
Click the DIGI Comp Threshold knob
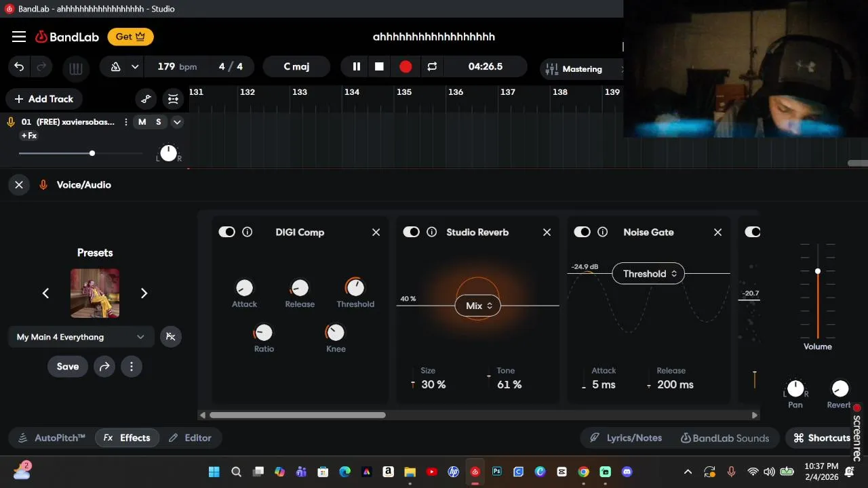[x=355, y=287]
